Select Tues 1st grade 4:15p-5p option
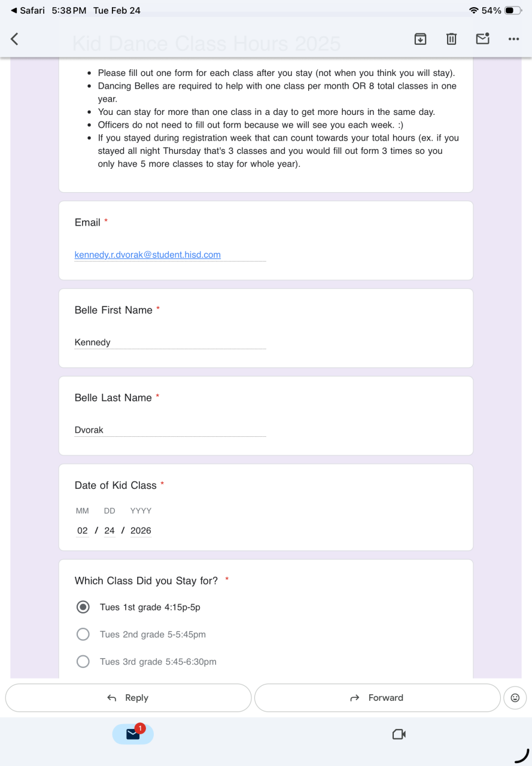 [83, 607]
